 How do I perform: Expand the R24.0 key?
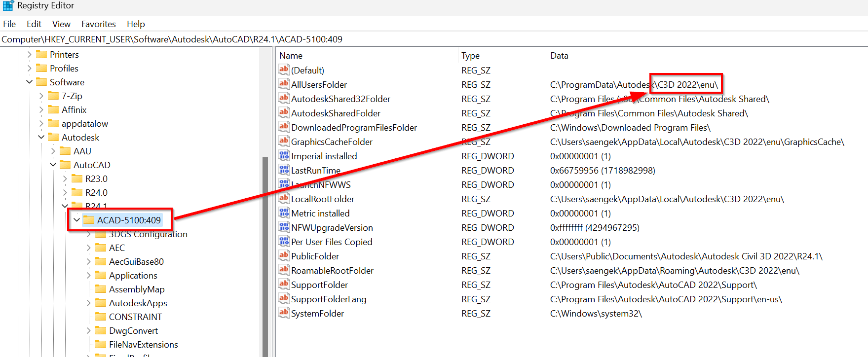click(65, 192)
